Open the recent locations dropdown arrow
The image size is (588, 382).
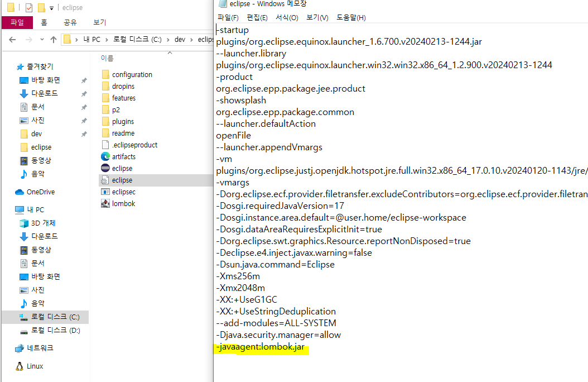[x=42, y=39]
